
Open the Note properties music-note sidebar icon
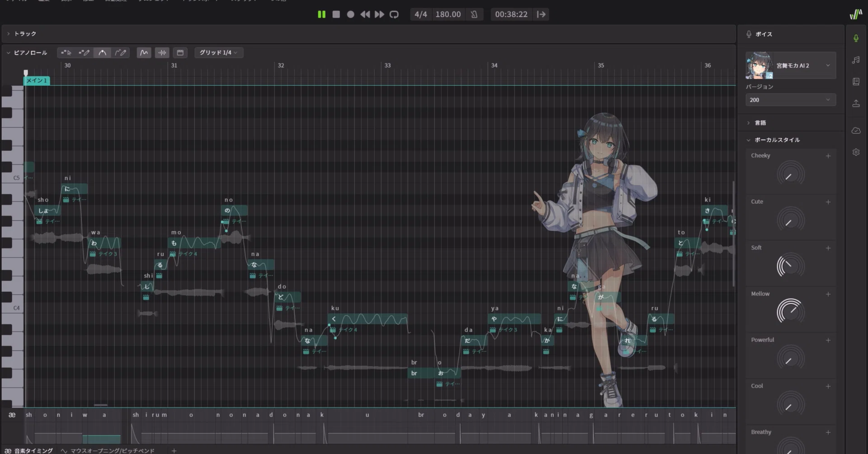pyautogui.click(x=856, y=60)
